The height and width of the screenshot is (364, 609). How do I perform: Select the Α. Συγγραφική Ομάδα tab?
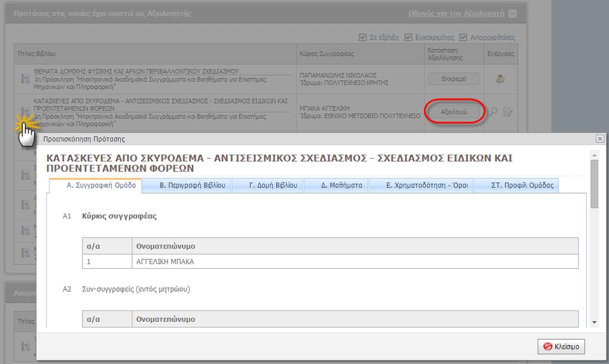[x=95, y=186]
